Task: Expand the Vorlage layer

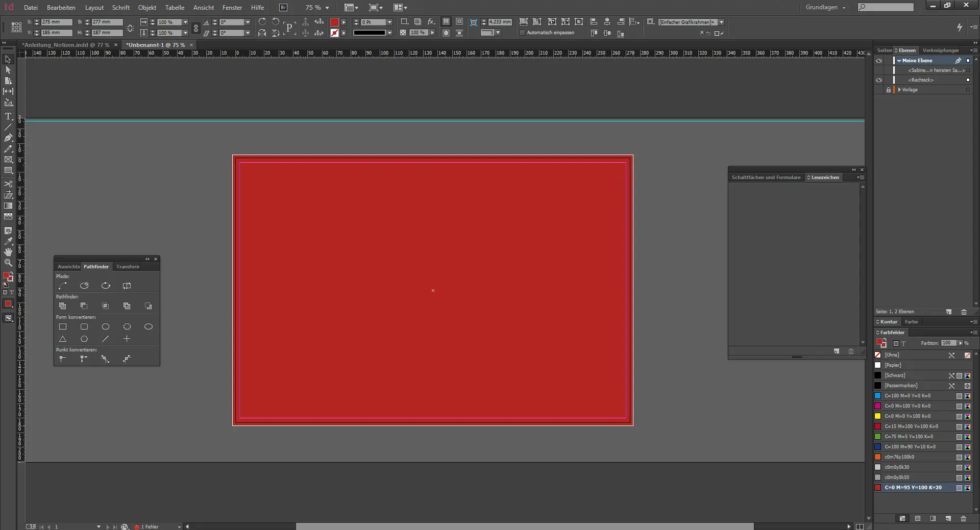Action: click(x=899, y=90)
